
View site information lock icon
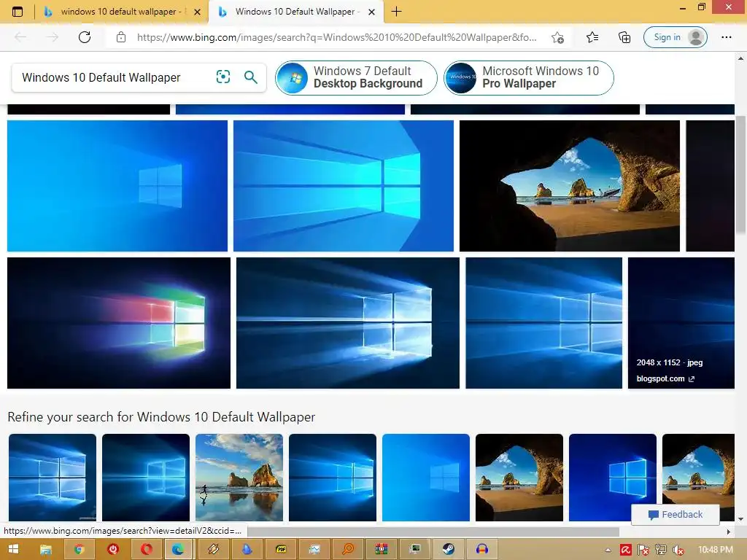coord(121,37)
